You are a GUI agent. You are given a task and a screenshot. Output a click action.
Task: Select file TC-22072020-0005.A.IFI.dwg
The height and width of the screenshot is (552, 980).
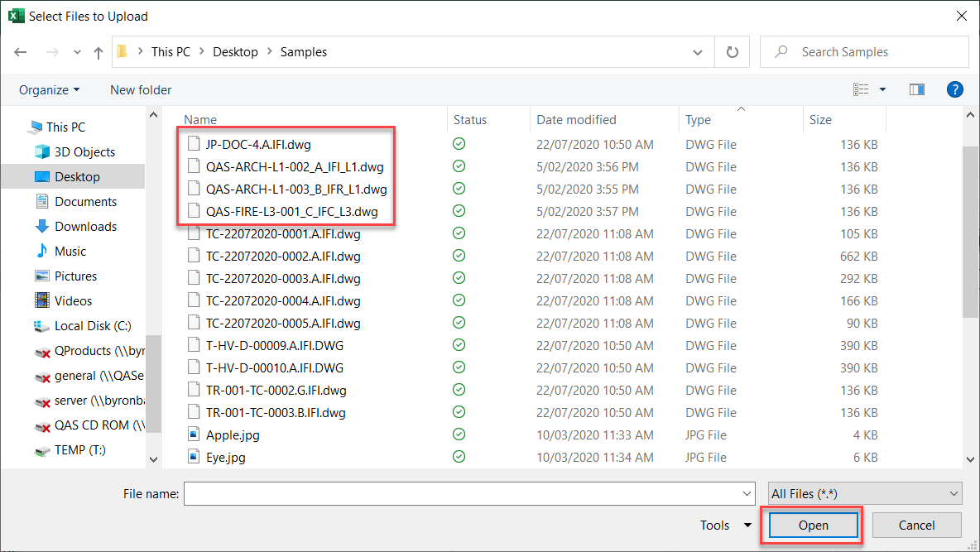(283, 324)
